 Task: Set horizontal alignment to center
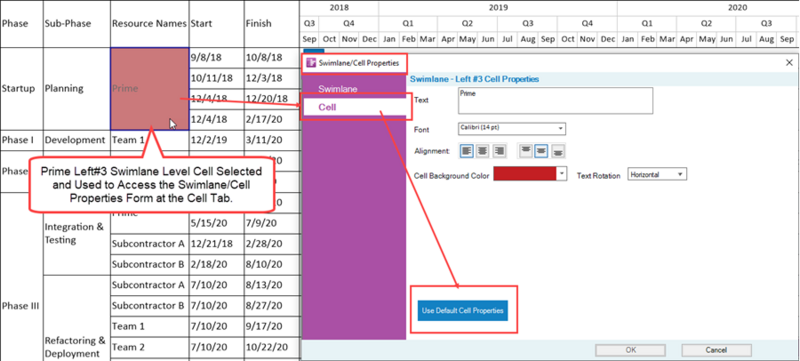[x=482, y=151]
